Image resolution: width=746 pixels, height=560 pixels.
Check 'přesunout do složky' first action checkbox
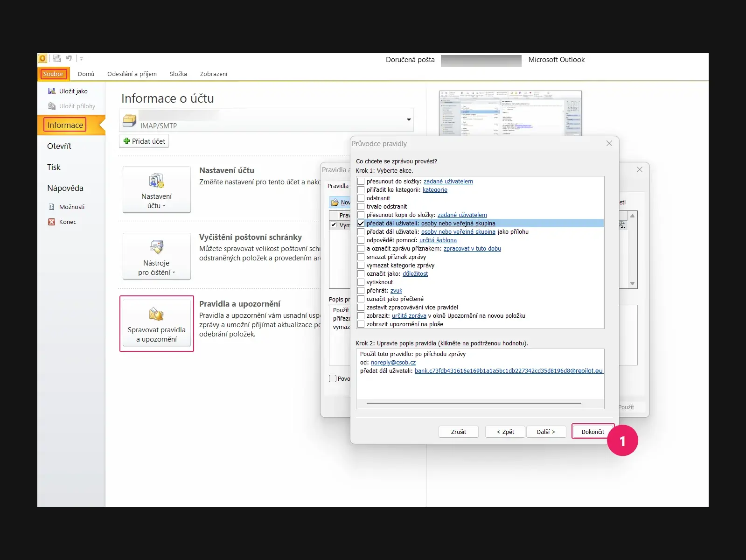[x=361, y=181]
